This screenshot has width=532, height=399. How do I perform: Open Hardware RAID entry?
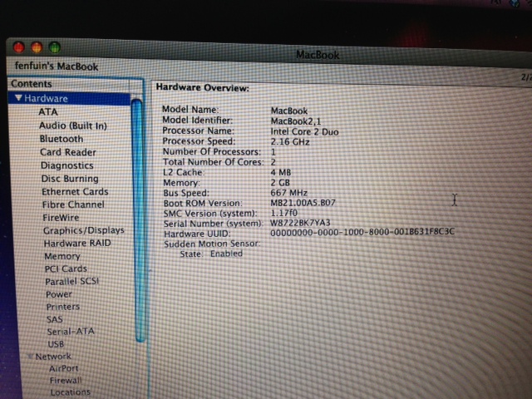click(77, 244)
